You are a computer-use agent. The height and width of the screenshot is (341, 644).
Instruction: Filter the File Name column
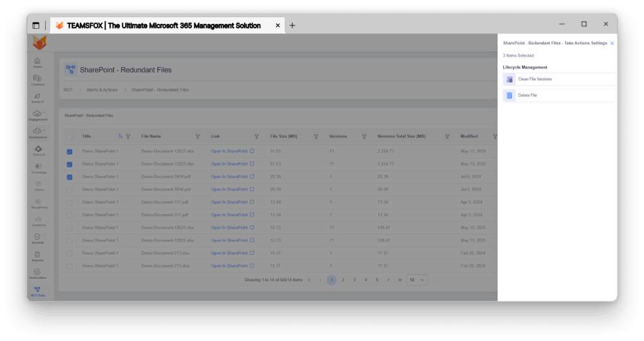(x=197, y=137)
